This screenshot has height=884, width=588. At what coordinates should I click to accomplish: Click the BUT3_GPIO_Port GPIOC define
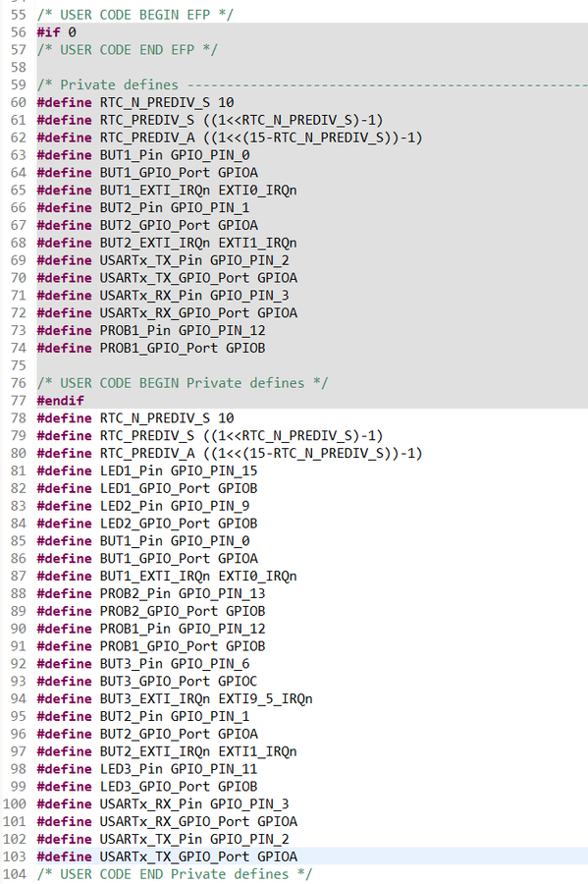point(147,681)
